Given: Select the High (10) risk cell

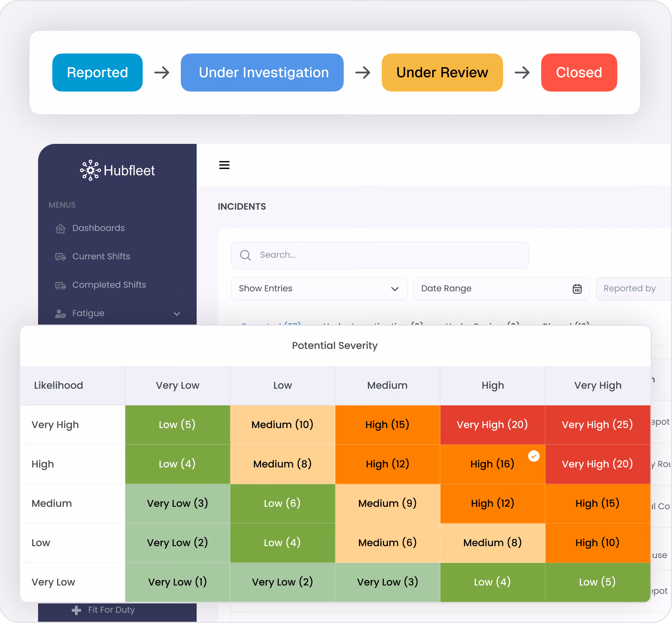Looking at the screenshot, I should (x=598, y=543).
